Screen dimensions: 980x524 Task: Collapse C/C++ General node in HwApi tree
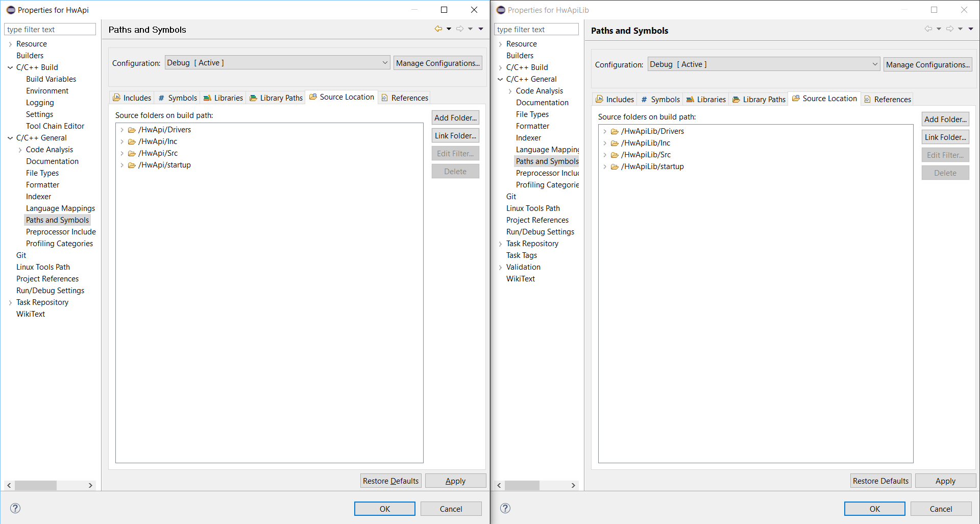[x=10, y=138]
